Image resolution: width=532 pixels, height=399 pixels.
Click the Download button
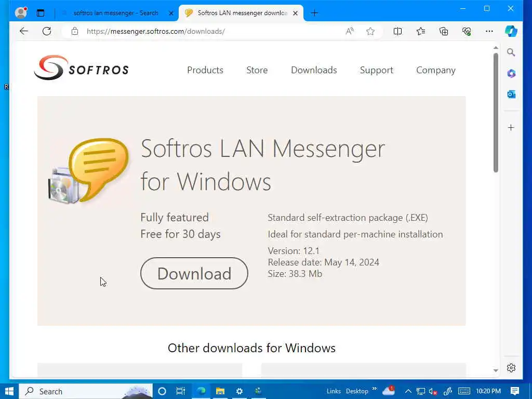tap(194, 273)
